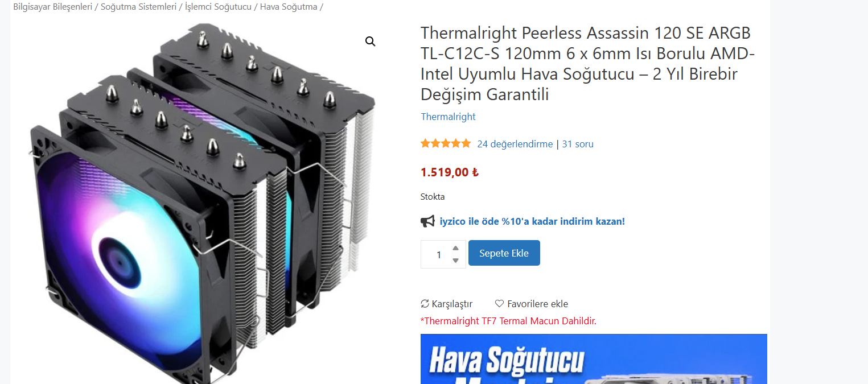Click the compare arrows icon next to Karşılaştır
The width and height of the screenshot is (868, 384).
tap(425, 304)
